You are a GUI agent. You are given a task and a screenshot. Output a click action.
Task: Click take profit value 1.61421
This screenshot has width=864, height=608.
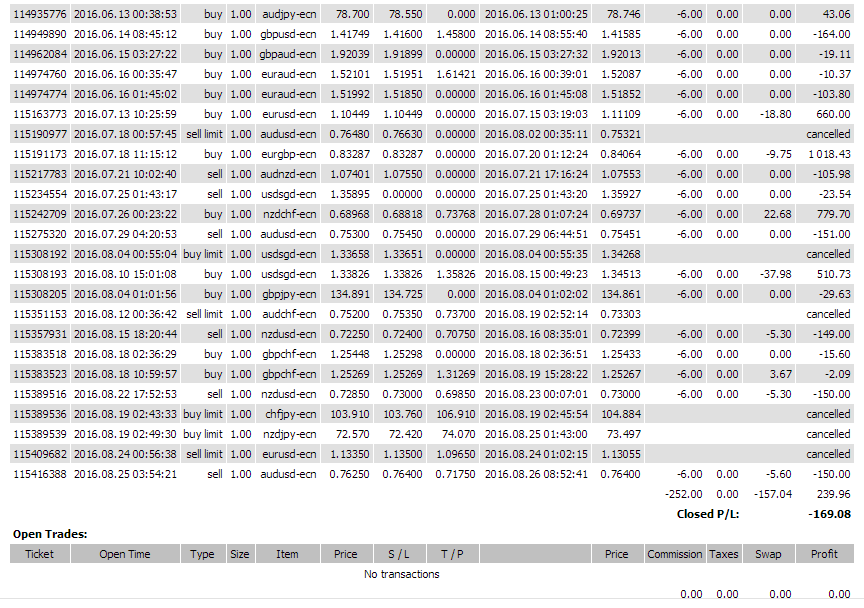455,74
